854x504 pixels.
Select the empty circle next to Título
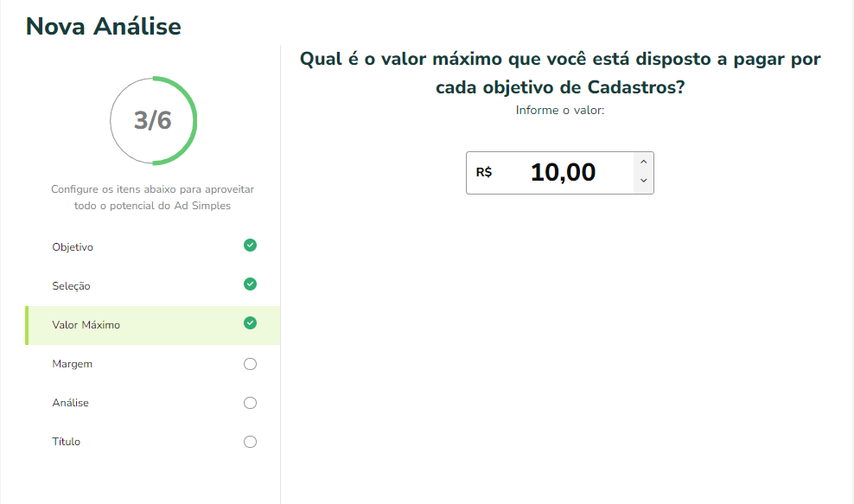coord(250,442)
